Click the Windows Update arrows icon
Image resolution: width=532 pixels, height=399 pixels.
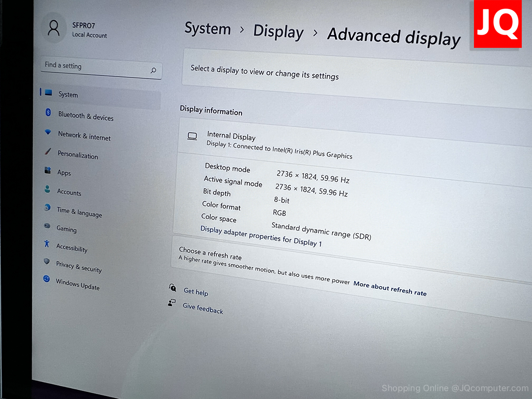tap(46, 279)
